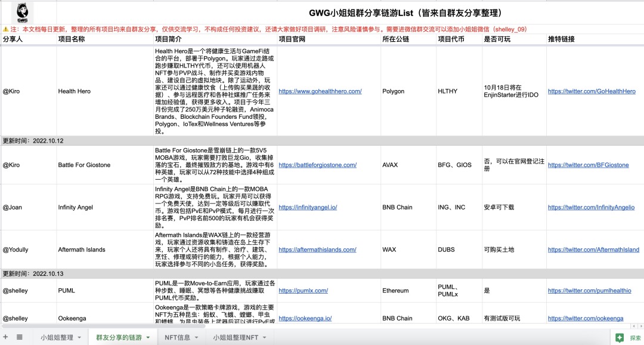
Task: Select the ING、INC token cell
Action: (459, 207)
